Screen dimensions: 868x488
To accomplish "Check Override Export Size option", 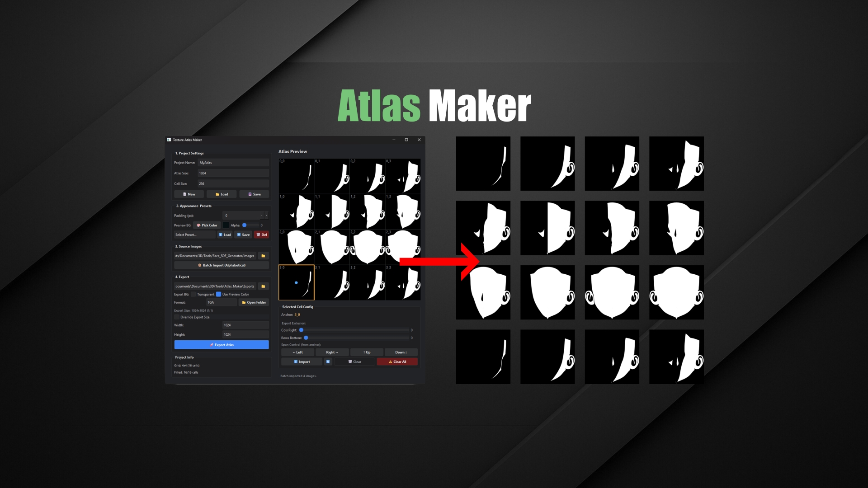I will click(177, 317).
